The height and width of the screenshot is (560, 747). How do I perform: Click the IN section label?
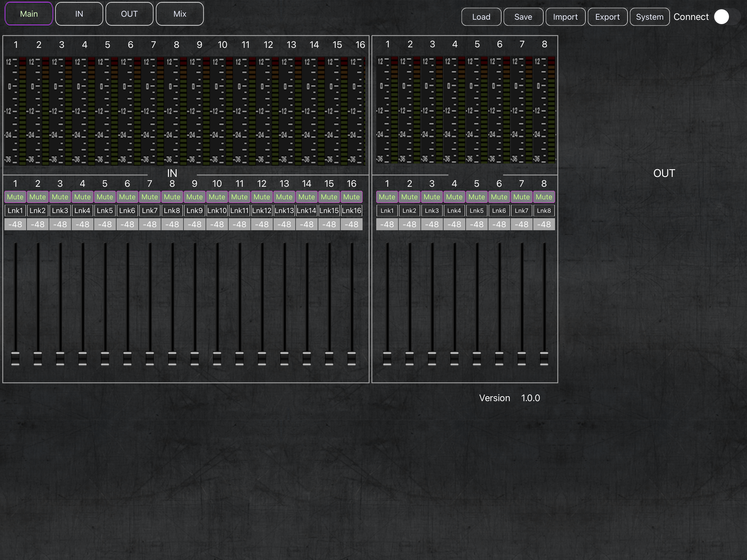coord(172,173)
